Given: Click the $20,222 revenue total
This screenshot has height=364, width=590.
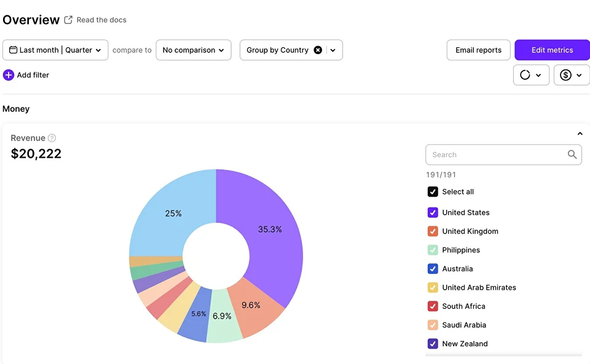Looking at the screenshot, I should [x=36, y=153].
